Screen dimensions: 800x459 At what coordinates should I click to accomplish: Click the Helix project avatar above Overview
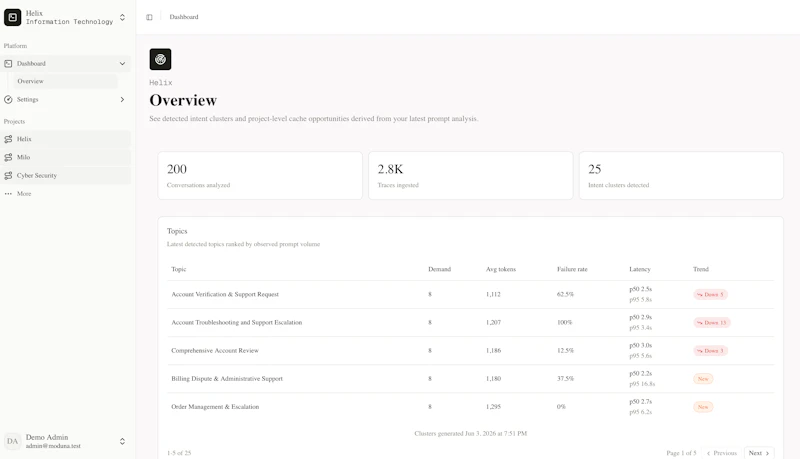tap(160, 59)
